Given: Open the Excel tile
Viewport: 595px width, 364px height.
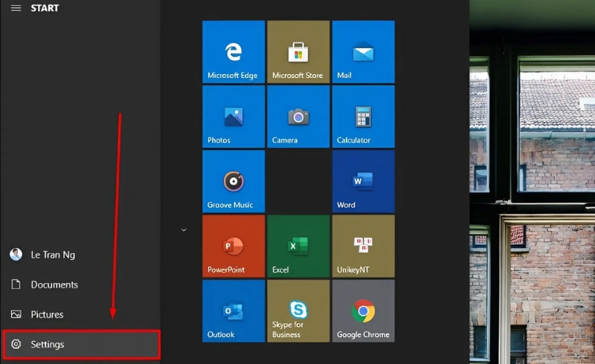Looking at the screenshot, I should 298,247.
